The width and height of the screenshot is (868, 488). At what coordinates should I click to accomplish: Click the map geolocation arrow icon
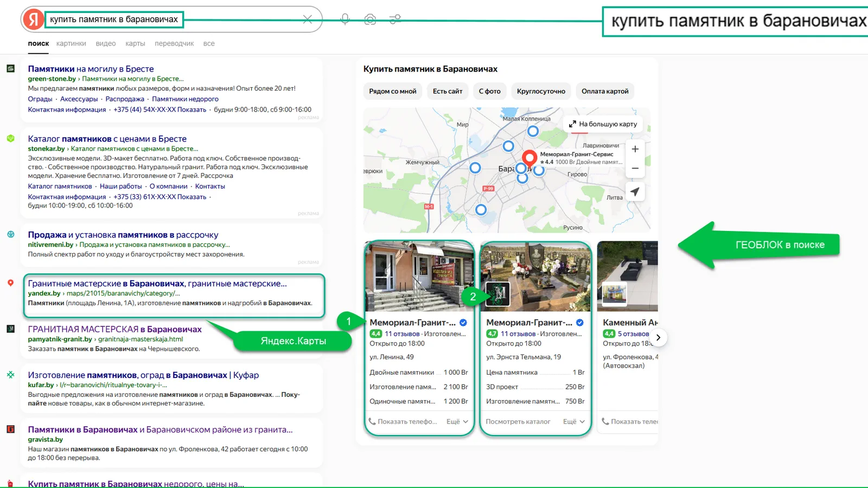tap(635, 192)
